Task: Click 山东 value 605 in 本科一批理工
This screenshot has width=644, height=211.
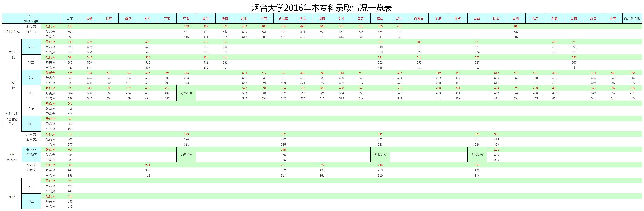Action: coord(70,62)
